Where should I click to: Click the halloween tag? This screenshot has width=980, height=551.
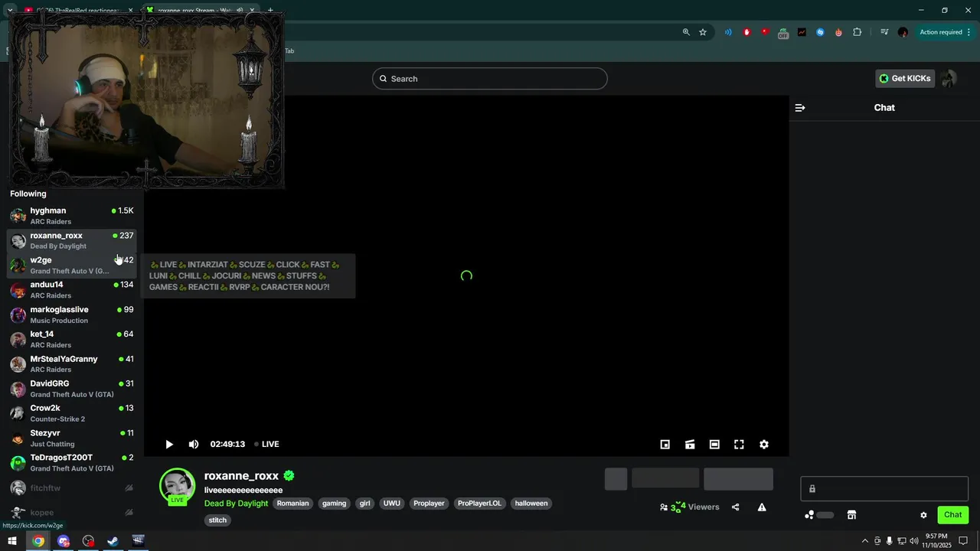pyautogui.click(x=531, y=504)
